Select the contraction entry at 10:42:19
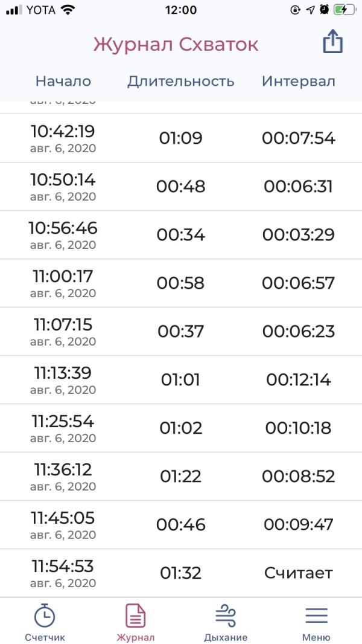Screen dimensions: 362x644 tap(181, 138)
